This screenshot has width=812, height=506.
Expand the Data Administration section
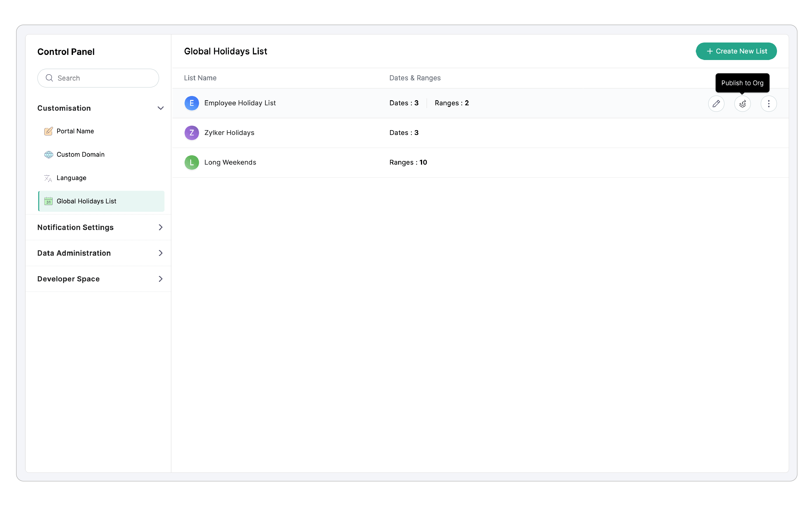click(x=161, y=253)
